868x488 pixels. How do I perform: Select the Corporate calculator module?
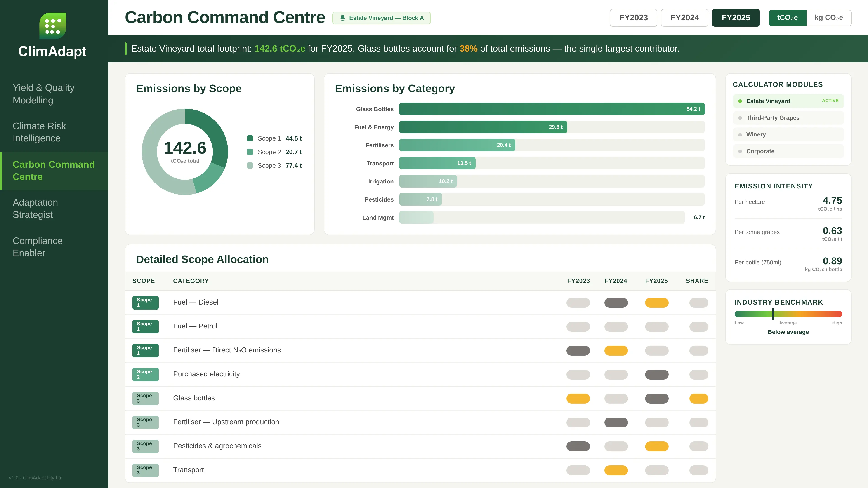pyautogui.click(x=788, y=151)
